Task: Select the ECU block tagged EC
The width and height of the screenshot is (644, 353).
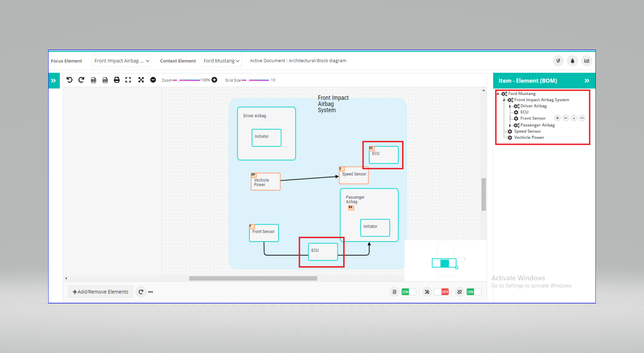Action: point(384,155)
